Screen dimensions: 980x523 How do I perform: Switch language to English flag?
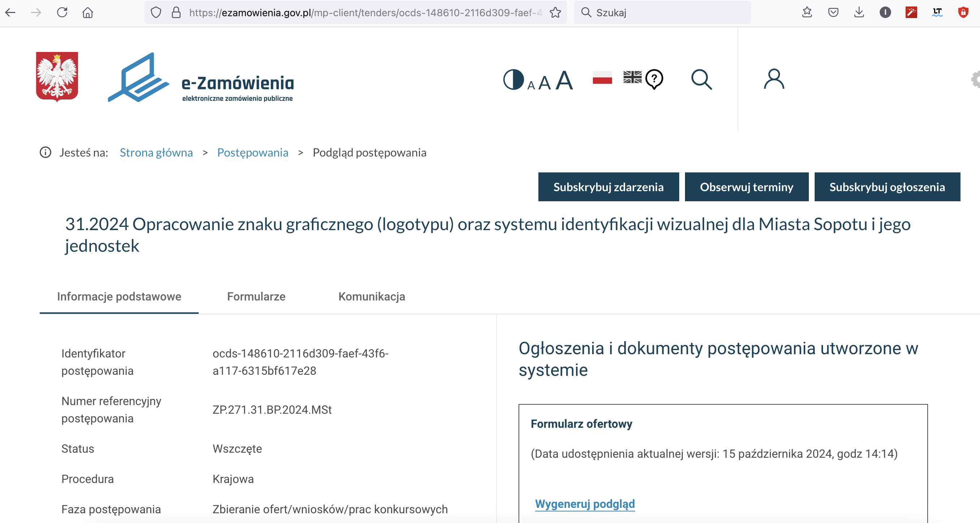[632, 77]
